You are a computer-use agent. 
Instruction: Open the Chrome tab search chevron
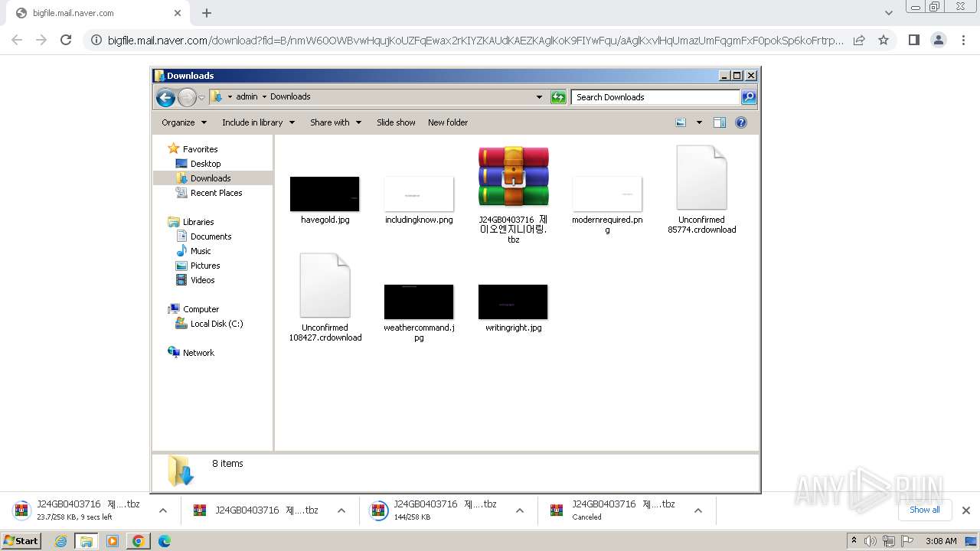[889, 13]
